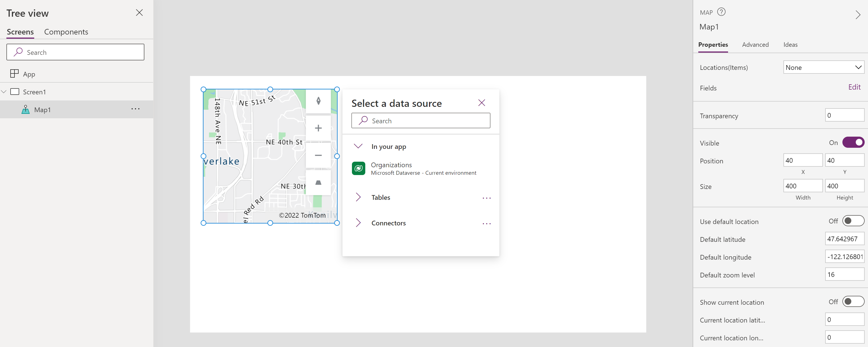
Task: Click the Fields Edit link
Action: tap(855, 87)
